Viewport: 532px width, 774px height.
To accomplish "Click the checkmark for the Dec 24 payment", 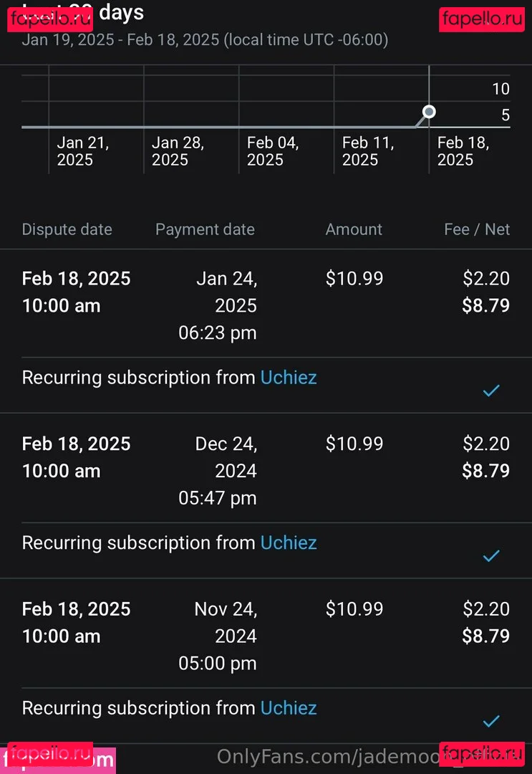I will [491, 555].
